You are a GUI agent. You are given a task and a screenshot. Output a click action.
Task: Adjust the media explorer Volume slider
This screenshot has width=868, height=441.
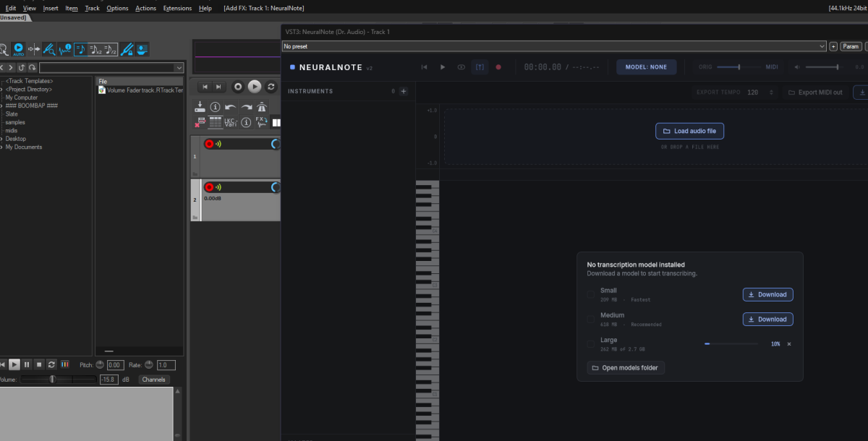pyautogui.click(x=57, y=380)
